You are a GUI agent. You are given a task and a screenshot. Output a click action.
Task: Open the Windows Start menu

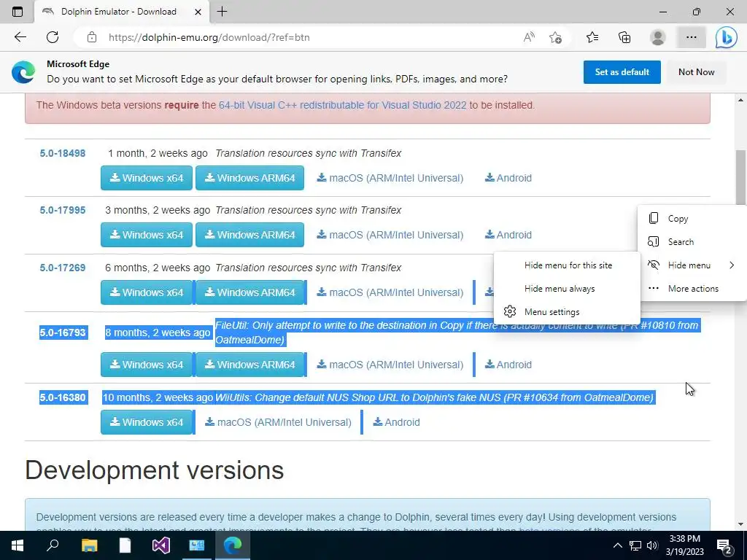click(18, 545)
